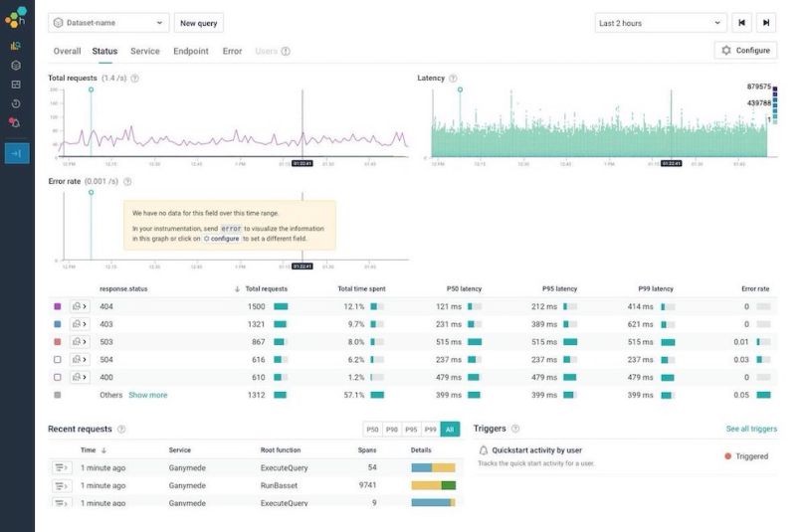Enable the 504 status series checkbox

(x=57, y=359)
